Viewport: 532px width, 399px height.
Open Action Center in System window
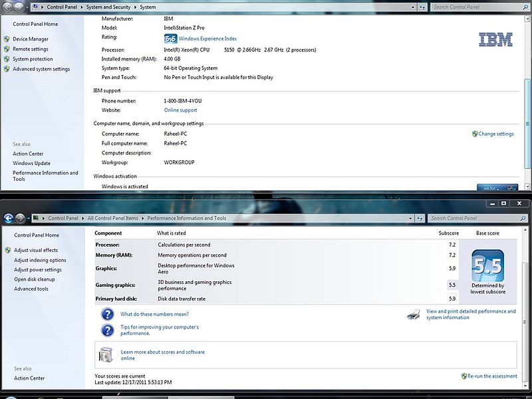click(x=28, y=154)
